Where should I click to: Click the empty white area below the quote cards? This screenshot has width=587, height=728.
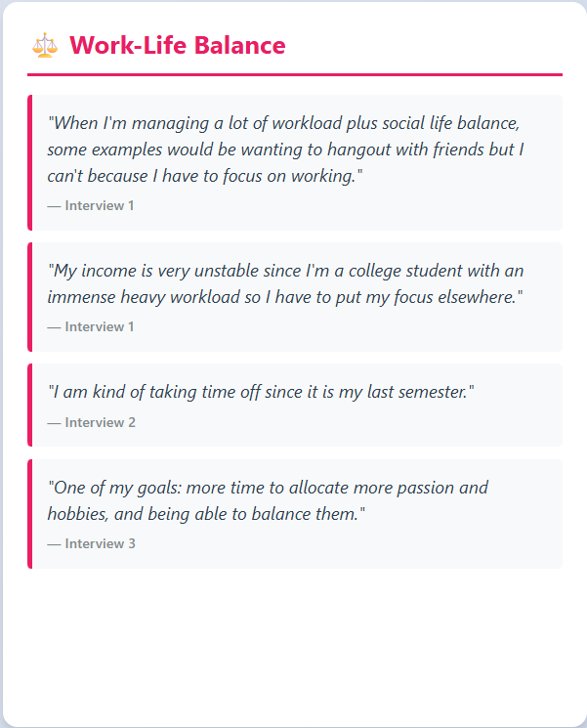click(x=294, y=645)
